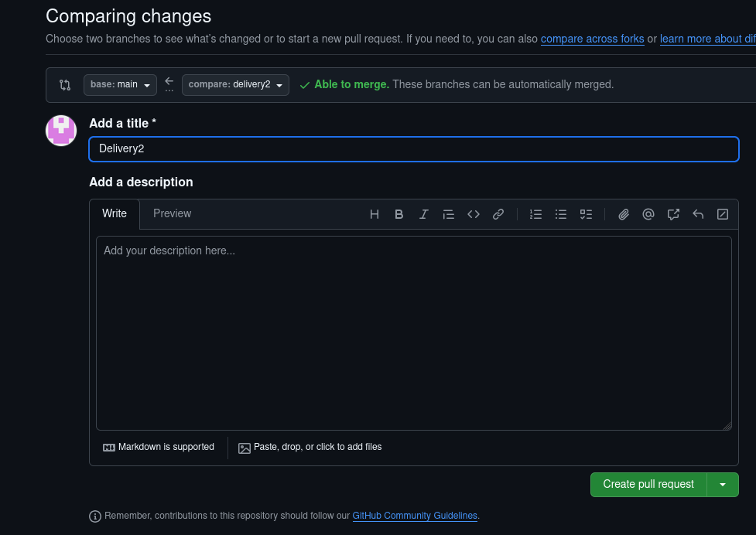The width and height of the screenshot is (756, 535).
Task: Switch to the Preview tab
Action: (172, 213)
